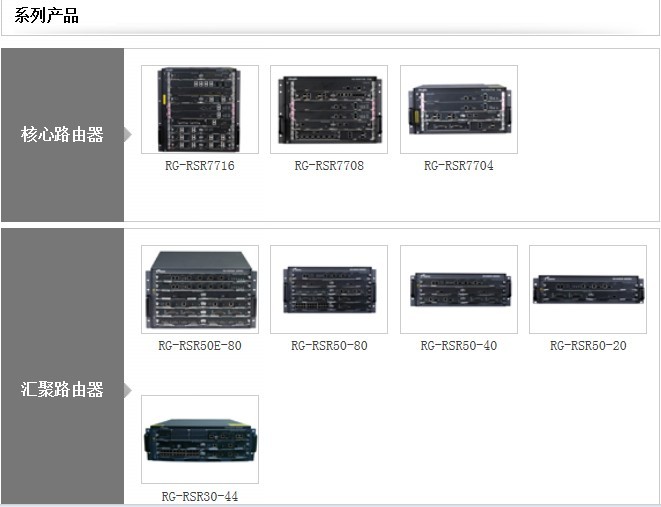This screenshot has width=661, height=507.
Task: Click the RG-RSR30-44 model name link
Action: pos(200,496)
